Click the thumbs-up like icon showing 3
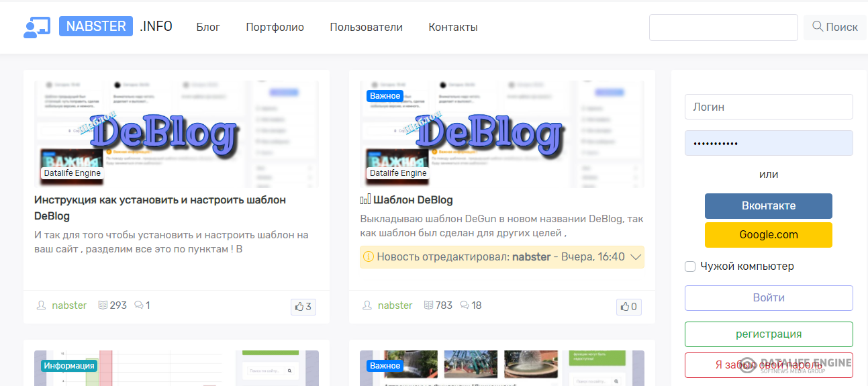 299,307
